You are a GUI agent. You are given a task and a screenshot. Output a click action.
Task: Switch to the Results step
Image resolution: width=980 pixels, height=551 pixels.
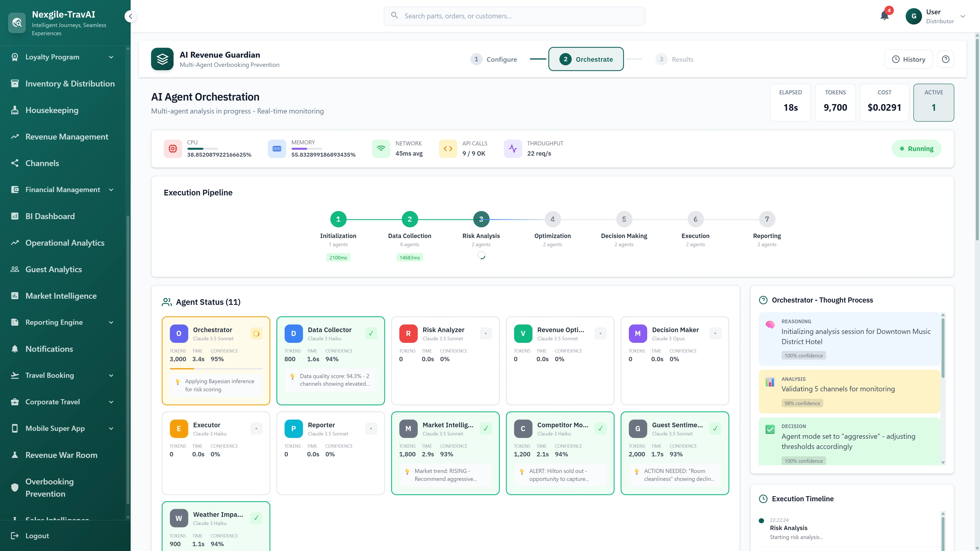point(675,59)
